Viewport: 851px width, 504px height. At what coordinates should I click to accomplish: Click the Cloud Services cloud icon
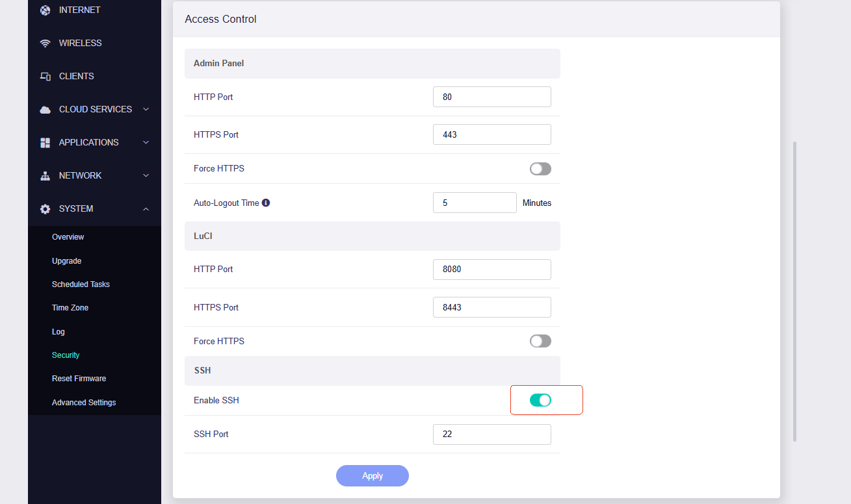click(x=45, y=110)
